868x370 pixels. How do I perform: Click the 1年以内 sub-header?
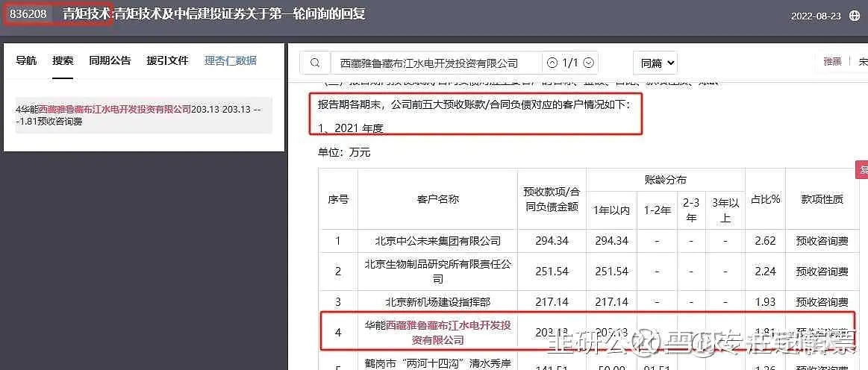click(612, 210)
